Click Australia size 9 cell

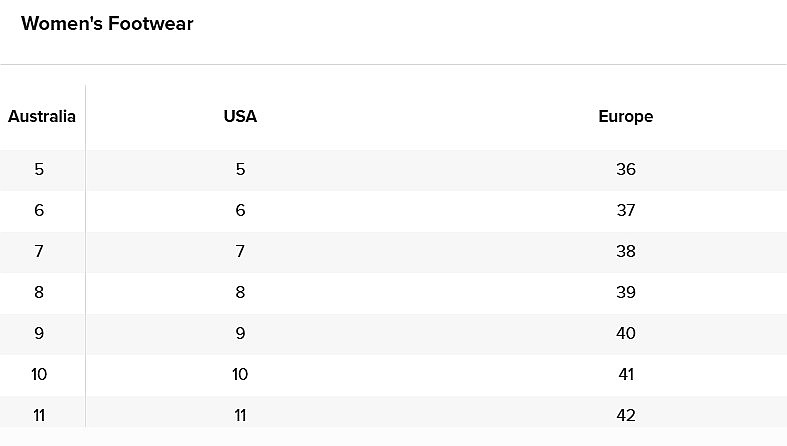39,334
